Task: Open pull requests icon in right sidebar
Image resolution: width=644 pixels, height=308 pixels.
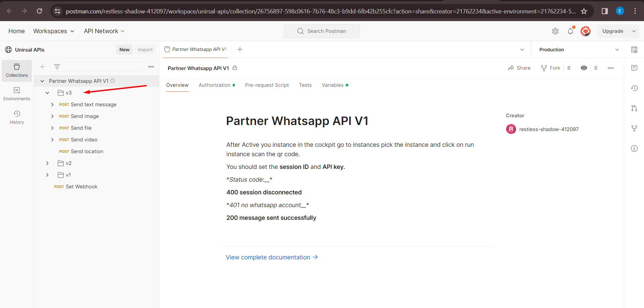Action: [x=634, y=108]
